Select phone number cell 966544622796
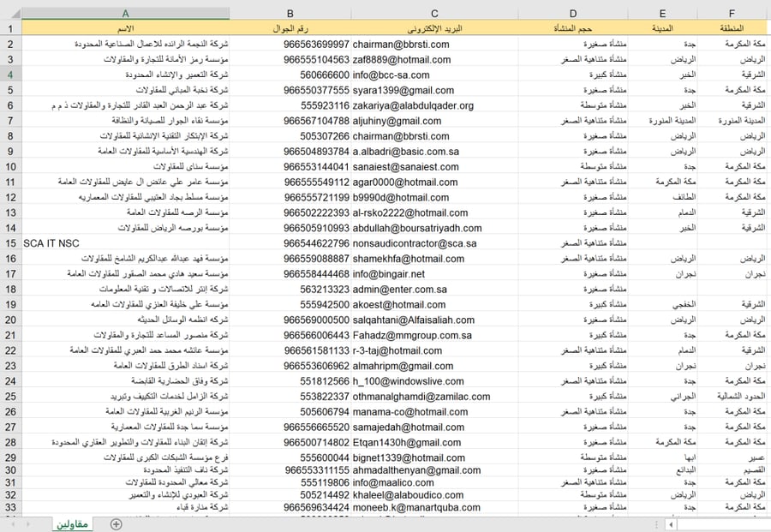 tap(290, 243)
